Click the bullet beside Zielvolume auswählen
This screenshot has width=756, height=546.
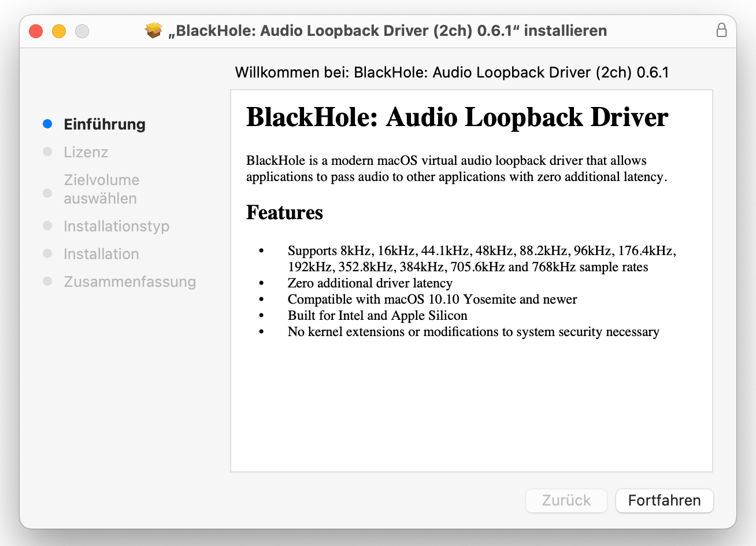point(47,193)
